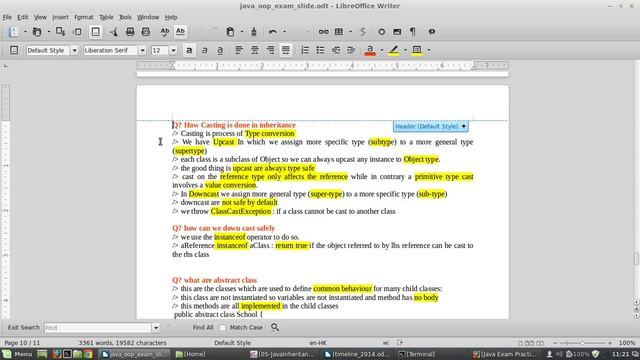Image resolution: width=640 pixels, height=360 pixels.
Task: Toggle numbered list
Action: (x=305, y=50)
